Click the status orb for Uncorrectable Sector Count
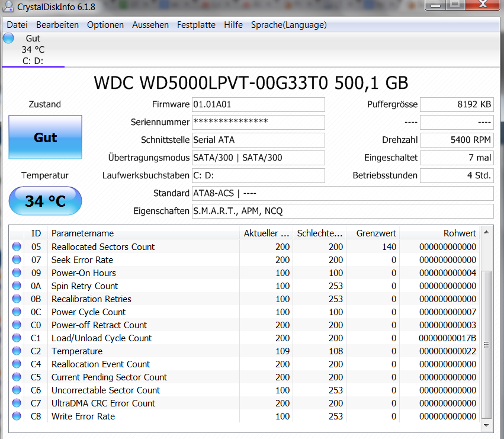The height and width of the screenshot is (439, 504). point(17,390)
